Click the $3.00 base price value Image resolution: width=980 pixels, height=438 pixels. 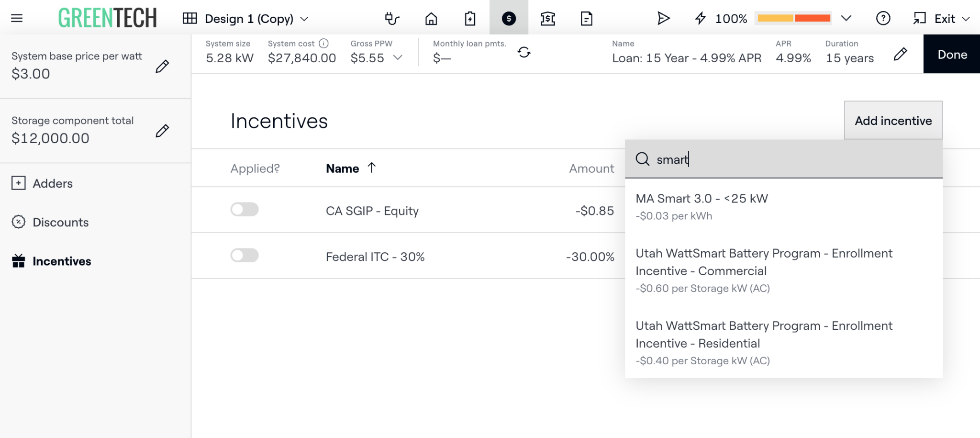coord(31,74)
